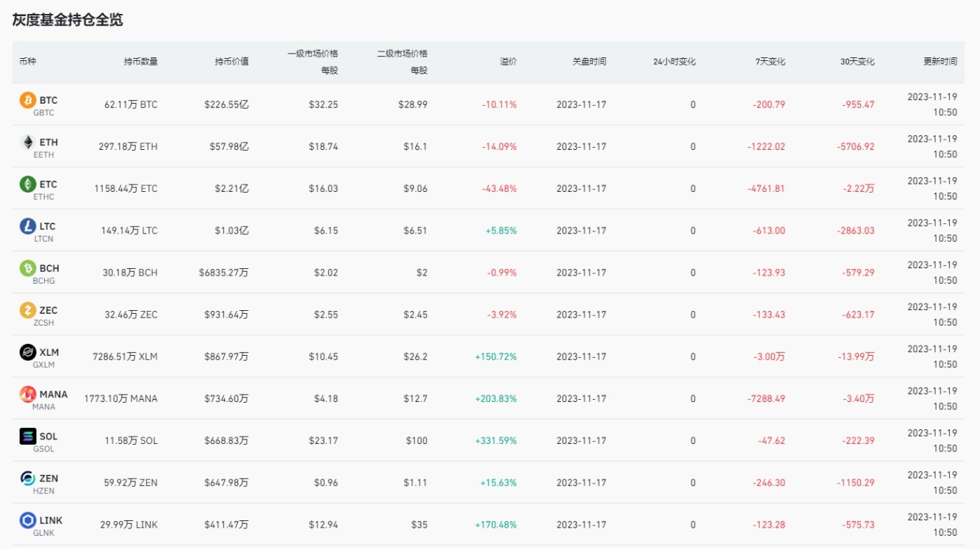The height and width of the screenshot is (549, 980).
Task: Click the 7-day change -4761.81
Action: pos(766,188)
